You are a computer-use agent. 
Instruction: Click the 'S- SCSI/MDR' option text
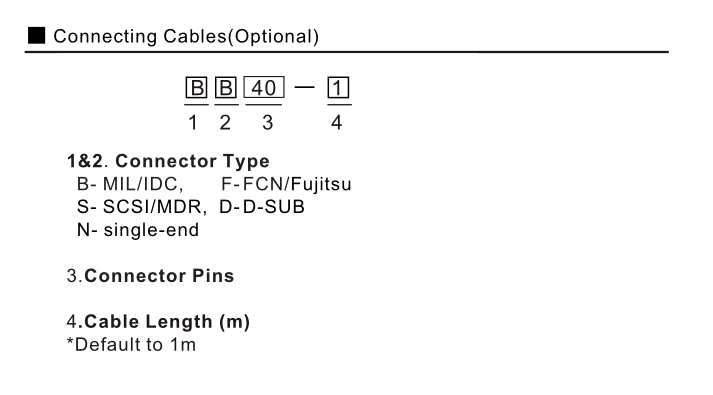point(141,207)
